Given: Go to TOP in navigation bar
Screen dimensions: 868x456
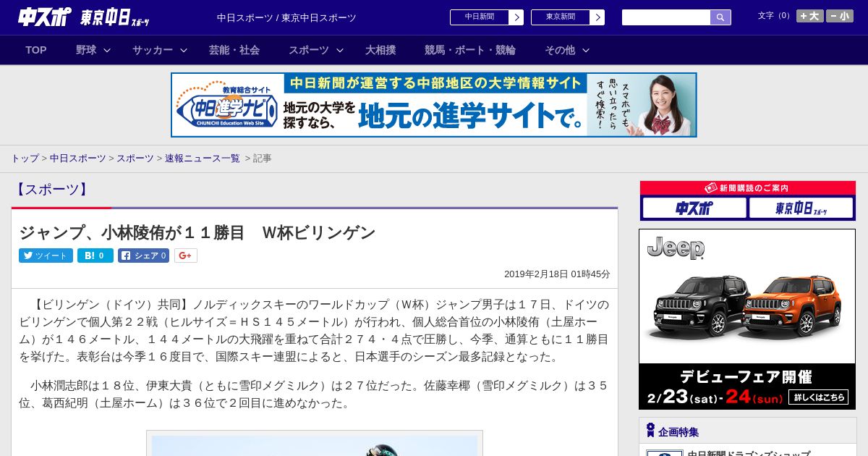Looking at the screenshot, I should [x=36, y=50].
